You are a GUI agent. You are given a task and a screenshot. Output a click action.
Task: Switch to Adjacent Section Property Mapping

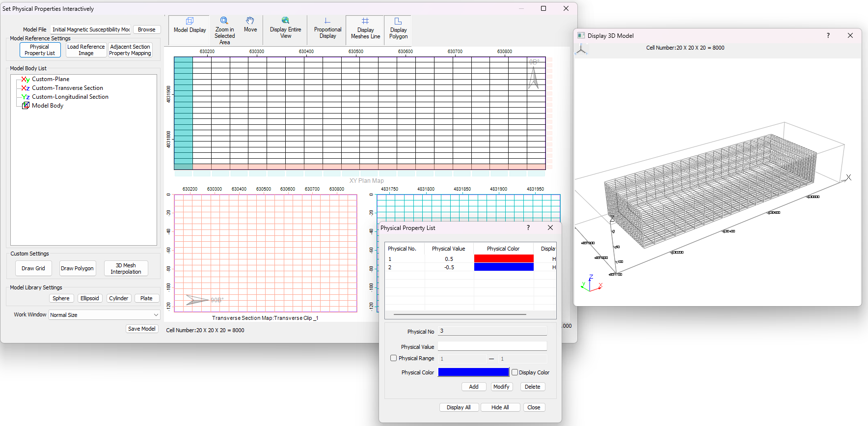tap(130, 50)
